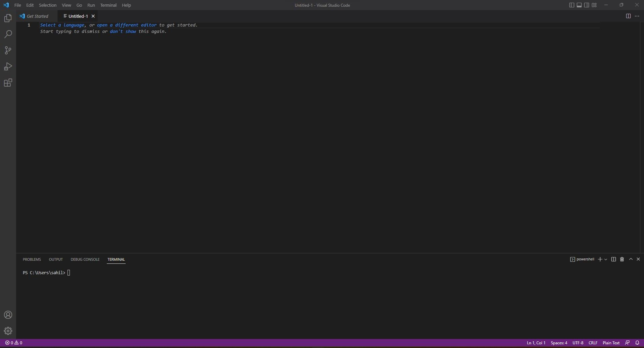Open the Explorer view in activity bar
This screenshot has width=644, height=348.
[8, 18]
